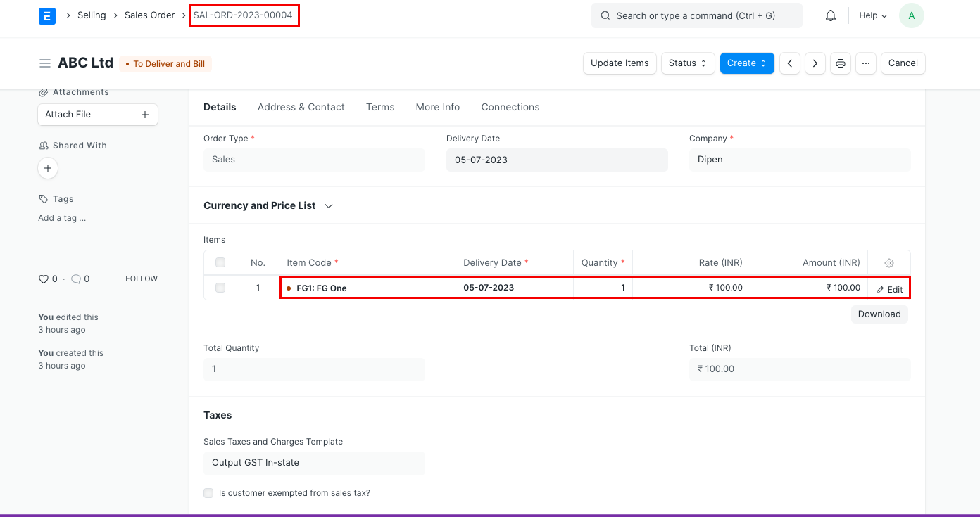Open the Help dropdown
Viewport: 980px width, 517px height.
[x=872, y=15]
